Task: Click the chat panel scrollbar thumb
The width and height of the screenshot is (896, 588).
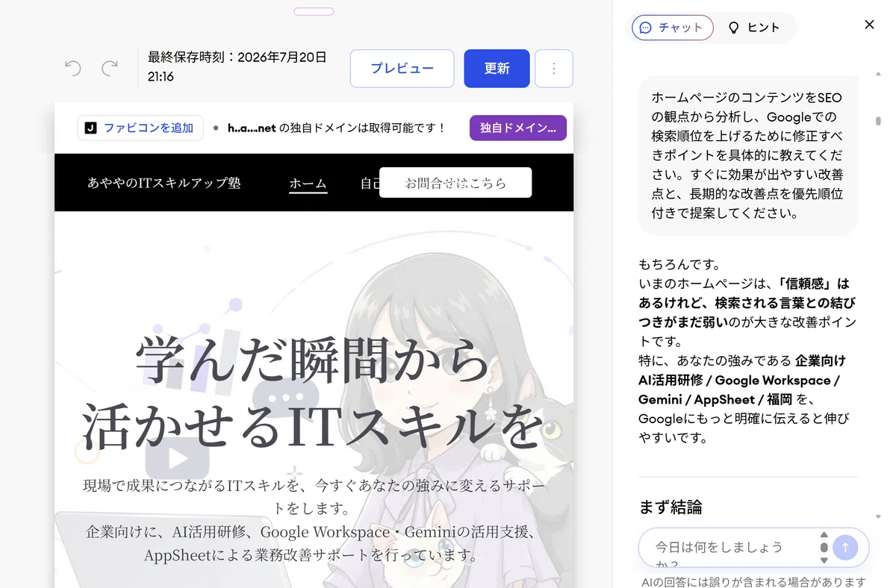Action: coord(879,121)
